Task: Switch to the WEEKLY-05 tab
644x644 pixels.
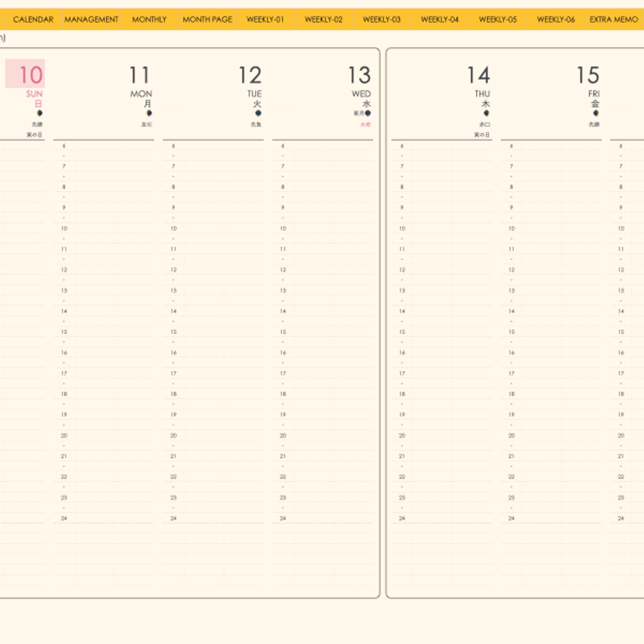Action: point(498,20)
